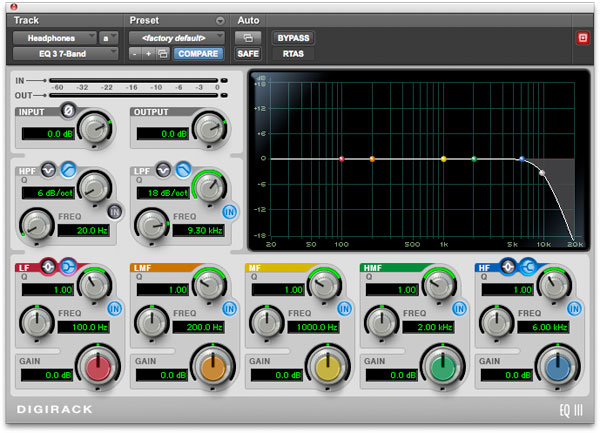The width and height of the screenshot is (600, 433).
Task: Click the LMF 200.0 Hz frequency field
Action: (199, 327)
